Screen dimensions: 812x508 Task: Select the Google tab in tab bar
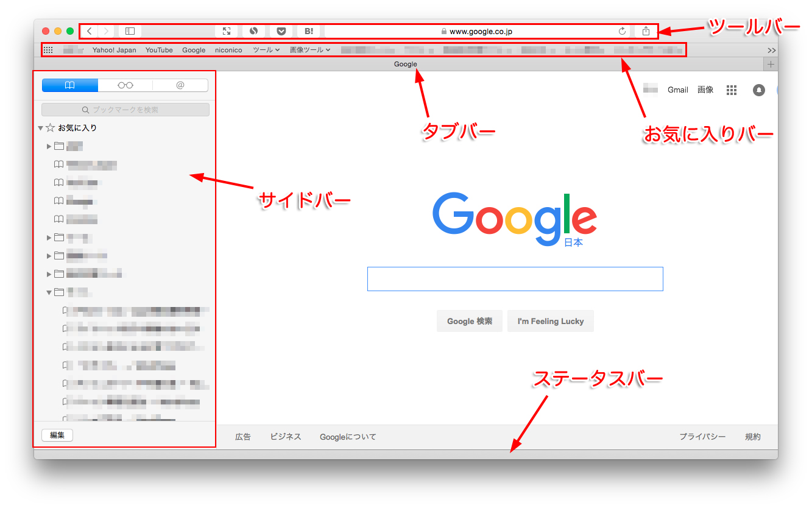pyautogui.click(x=406, y=64)
